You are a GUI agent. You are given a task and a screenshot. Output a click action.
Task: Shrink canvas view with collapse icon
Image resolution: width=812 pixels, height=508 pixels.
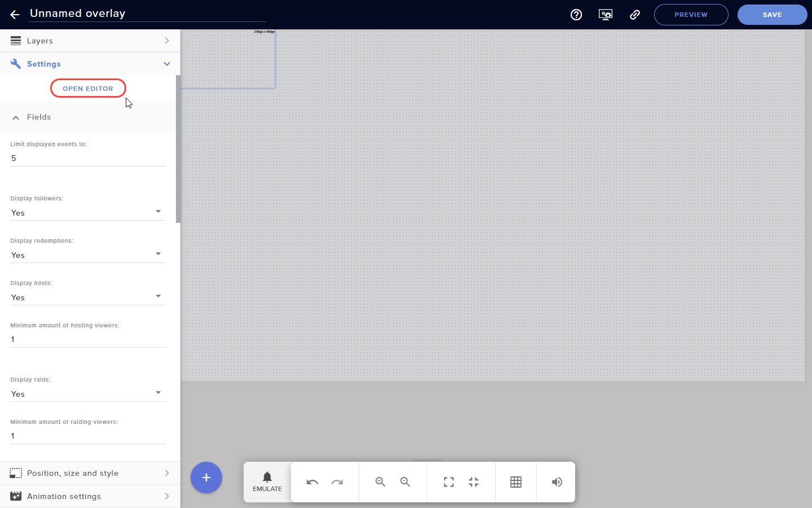[x=474, y=482]
